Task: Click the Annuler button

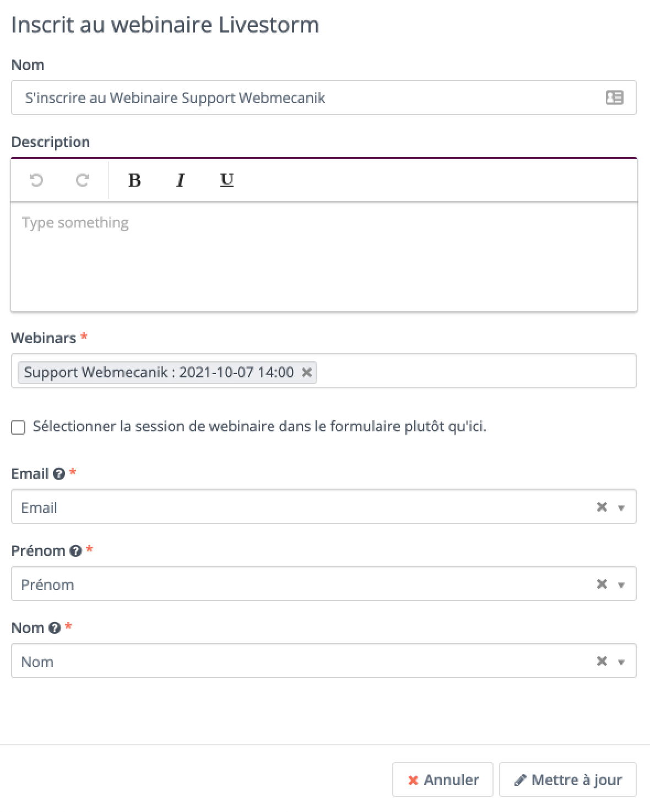Action: pyautogui.click(x=443, y=779)
